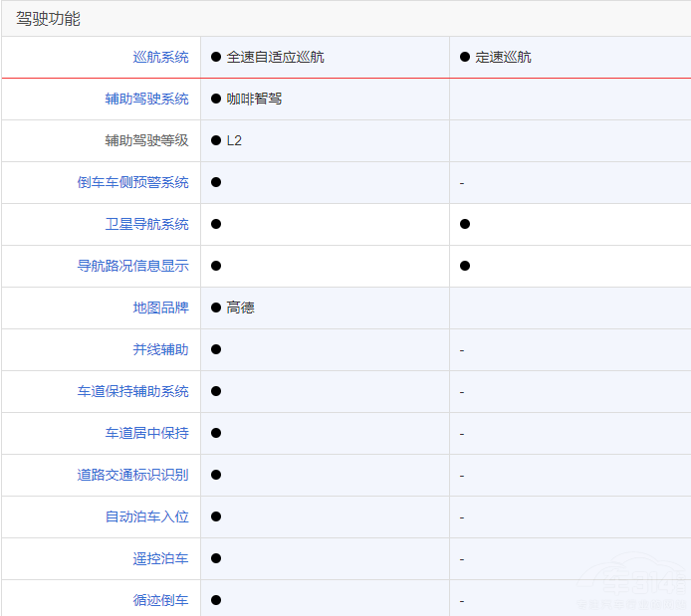The height and width of the screenshot is (616, 691).
Task: Click the 自动泊车入位 link
Action: tap(146, 516)
